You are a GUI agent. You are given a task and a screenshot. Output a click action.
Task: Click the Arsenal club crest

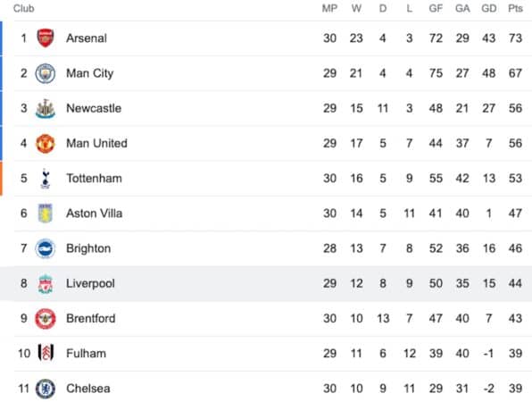(46, 38)
